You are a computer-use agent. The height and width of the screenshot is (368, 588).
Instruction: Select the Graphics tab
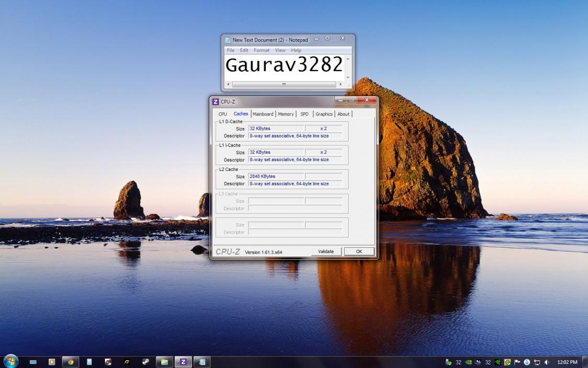pyautogui.click(x=324, y=114)
